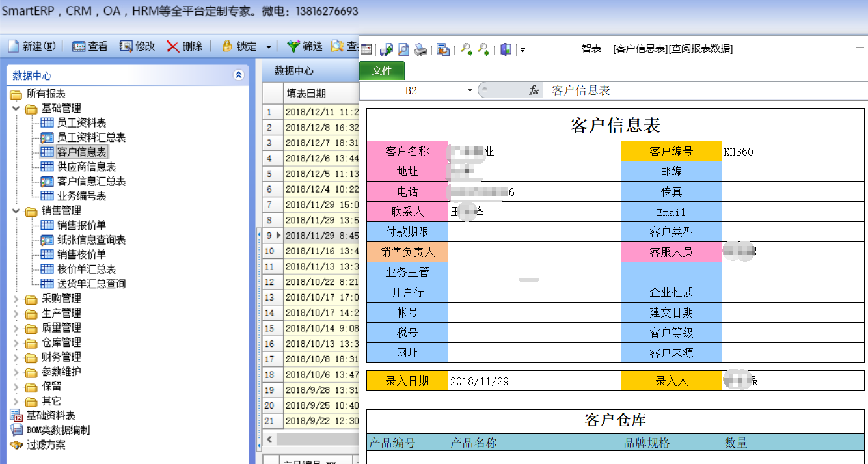This screenshot has height=464, width=868.
Task: Click the fx insert function button
Action: coord(534,90)
